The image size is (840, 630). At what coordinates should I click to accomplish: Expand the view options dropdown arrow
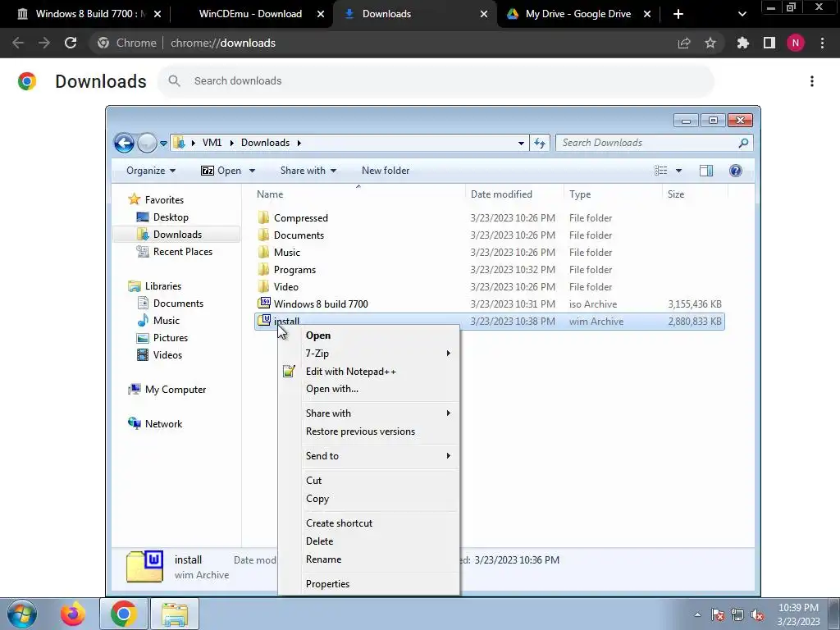point(678,171)
